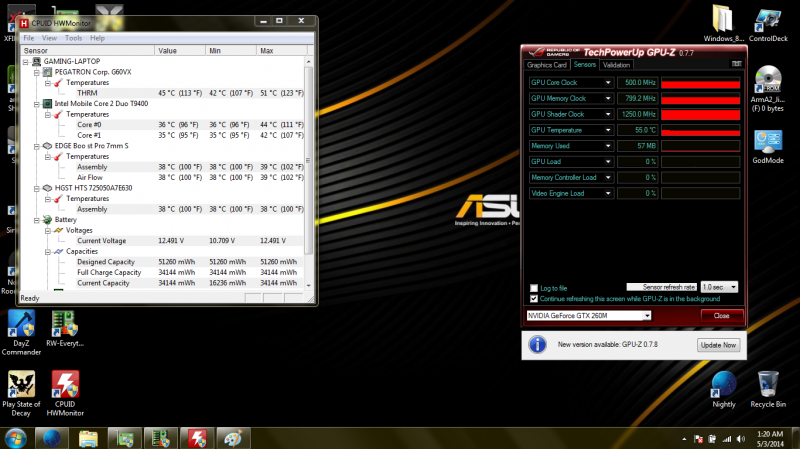This screenshot has width=800, height=449.
Task: Launch Nightly browser shortcut
Action: [723, 389]
